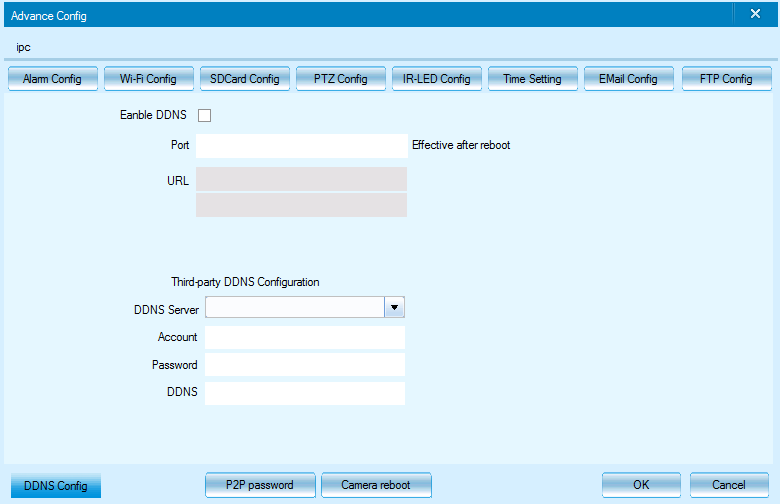Focus the Account input field
Screen dimensions: 780x504
pos(305,337)
